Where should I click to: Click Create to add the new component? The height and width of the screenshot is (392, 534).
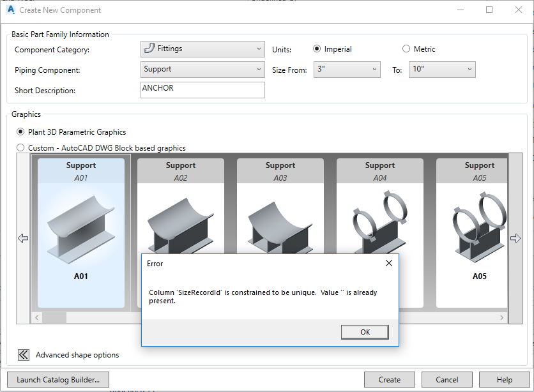click(389, 379)
